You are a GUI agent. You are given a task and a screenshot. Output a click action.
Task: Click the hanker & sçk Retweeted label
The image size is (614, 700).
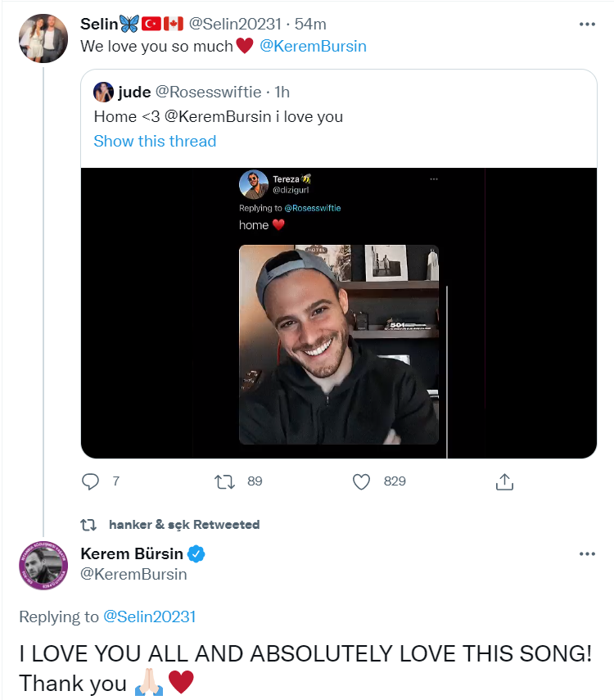coord(183,525)
